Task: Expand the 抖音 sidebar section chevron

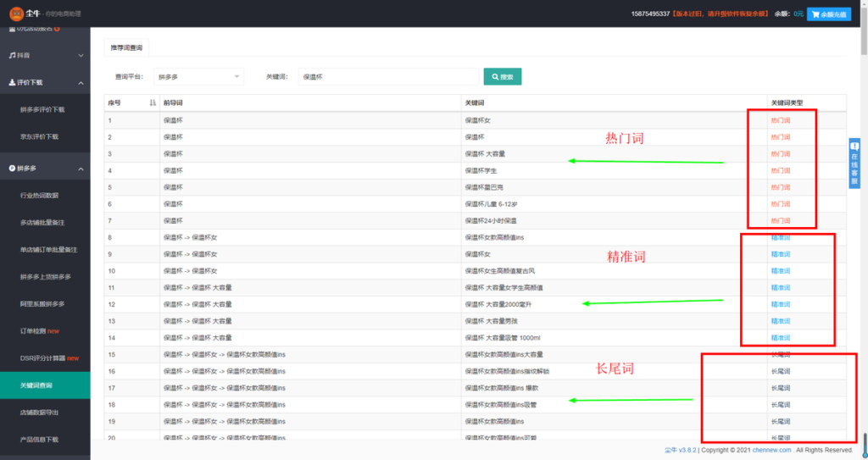Action: (x=81, y=55)
